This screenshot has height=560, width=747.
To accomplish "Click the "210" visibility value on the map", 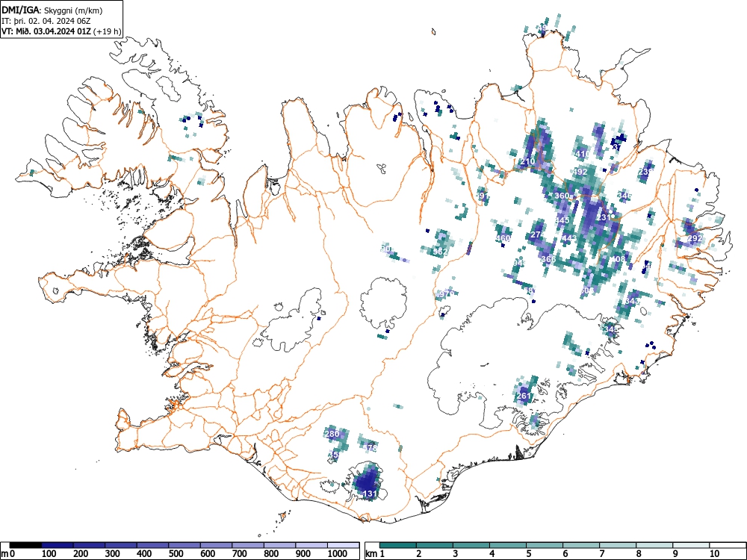I will pos(527,161).
